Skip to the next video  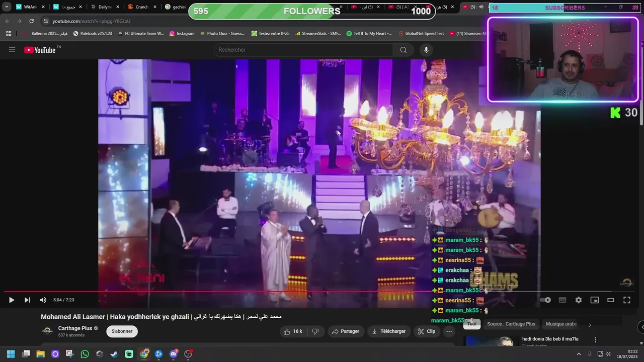[27, 300]
